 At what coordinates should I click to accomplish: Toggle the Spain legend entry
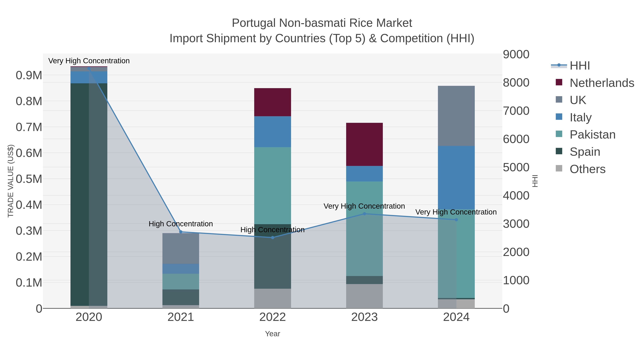click(x=578, y=152)
